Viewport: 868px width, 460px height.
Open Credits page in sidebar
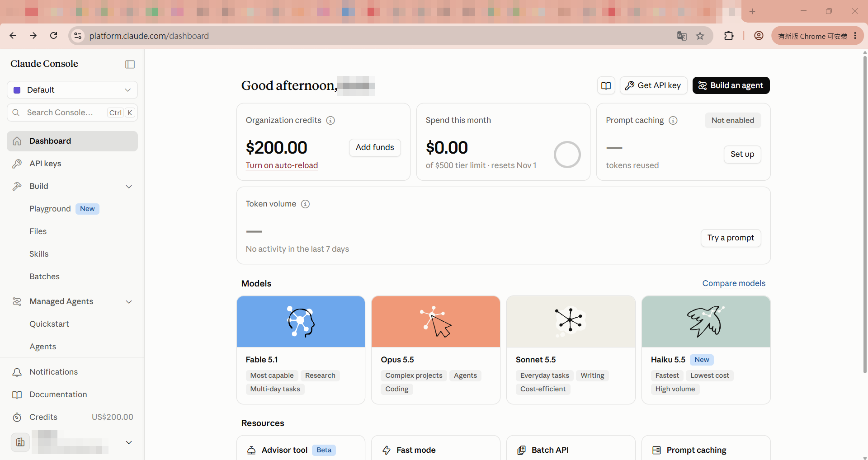point(72,417)
